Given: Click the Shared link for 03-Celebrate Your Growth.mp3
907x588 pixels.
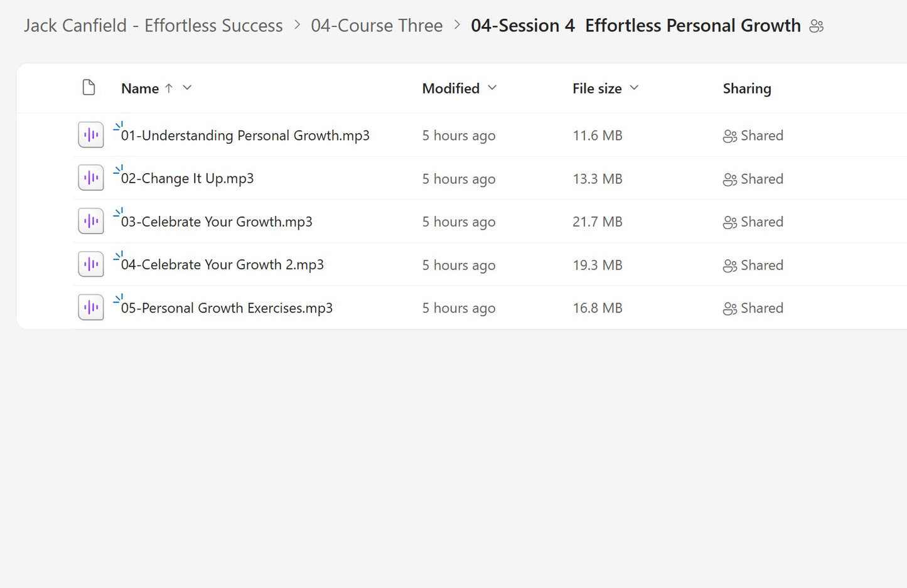Looking at the screenshot, I should [x=761, y=222].
